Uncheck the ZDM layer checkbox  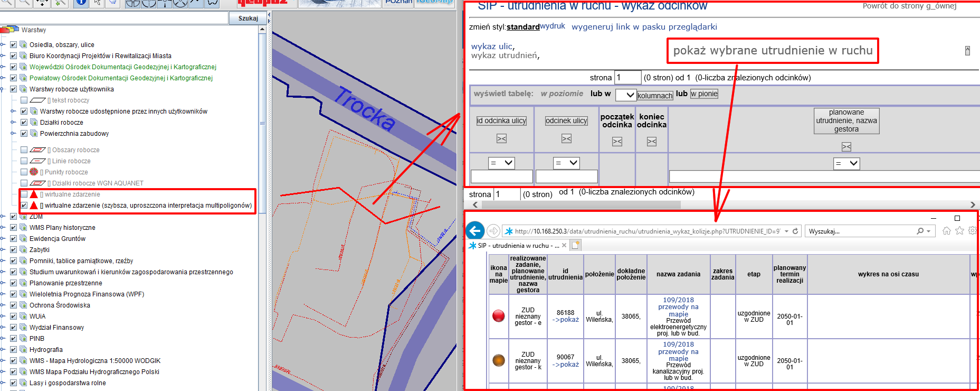(14, 217)
